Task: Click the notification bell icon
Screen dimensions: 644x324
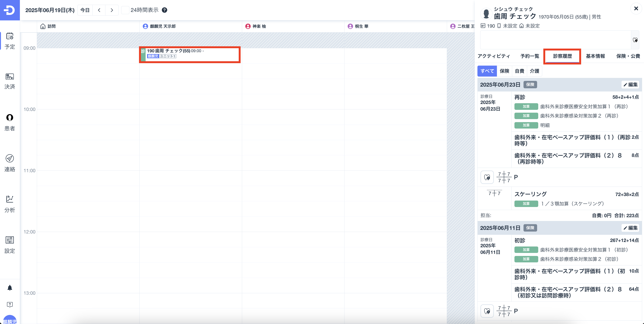Action: tap(10, 288)
